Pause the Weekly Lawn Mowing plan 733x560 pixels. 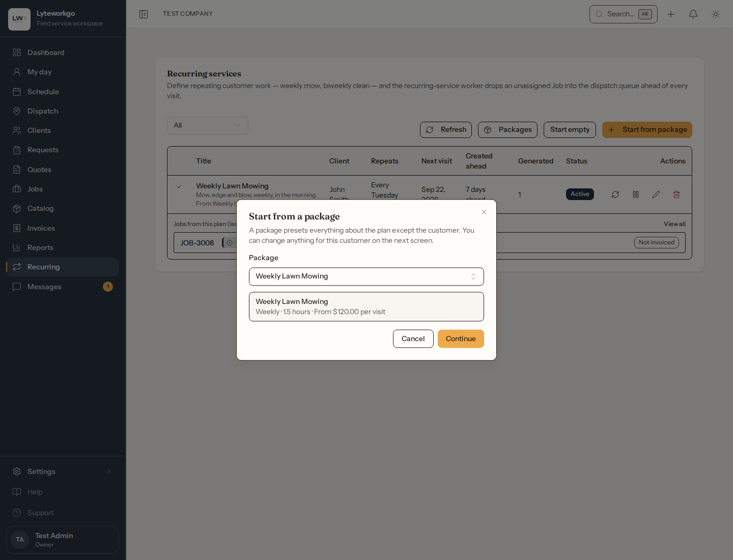[x=636, y=194]
